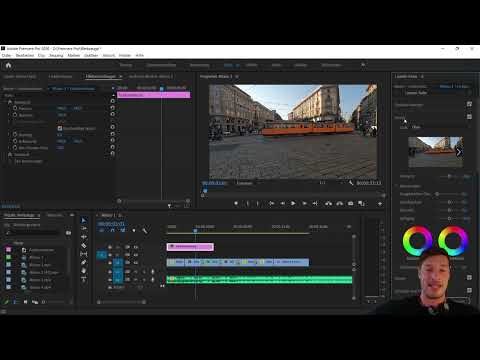Play the sequence in Program monitor

(293, 203)
